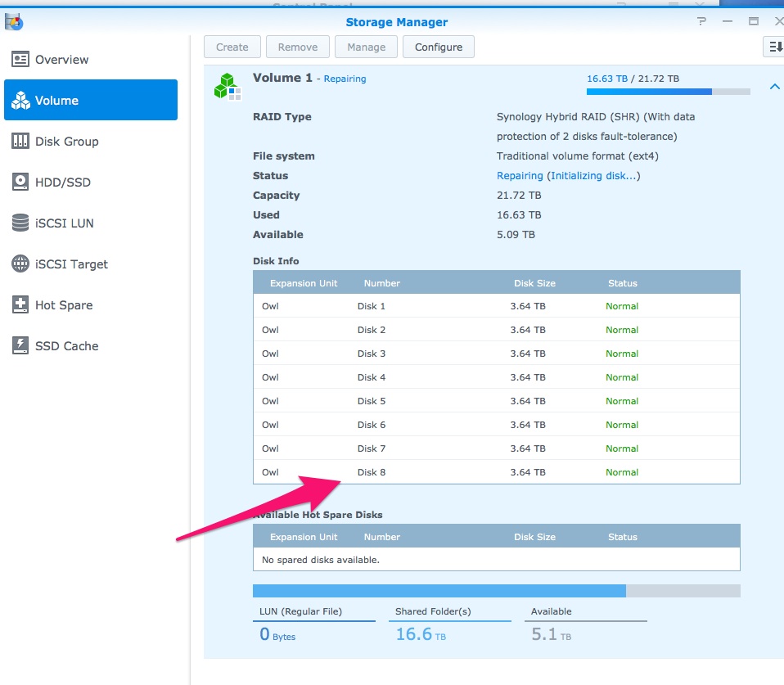Click the Volume 1 title text
The width and height of the screenshot is (784, 685).
click(x=282, y=78)
